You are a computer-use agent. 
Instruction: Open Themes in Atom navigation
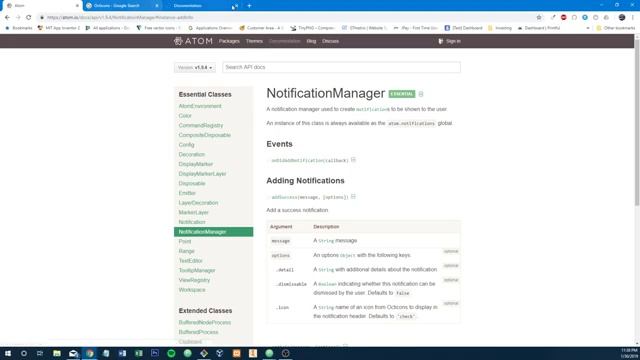(254, 41)
